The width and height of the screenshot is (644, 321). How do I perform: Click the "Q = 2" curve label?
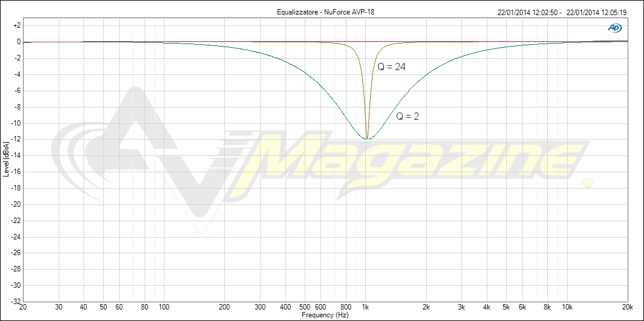408,117
